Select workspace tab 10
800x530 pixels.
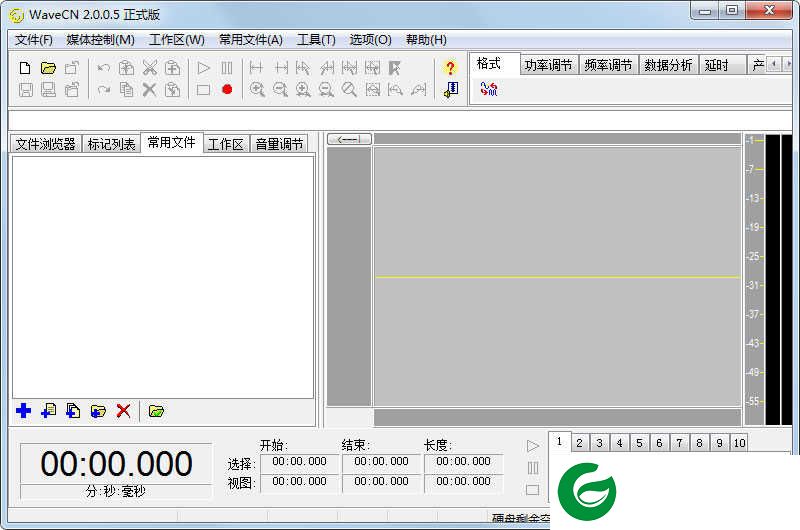coord(739,443)
